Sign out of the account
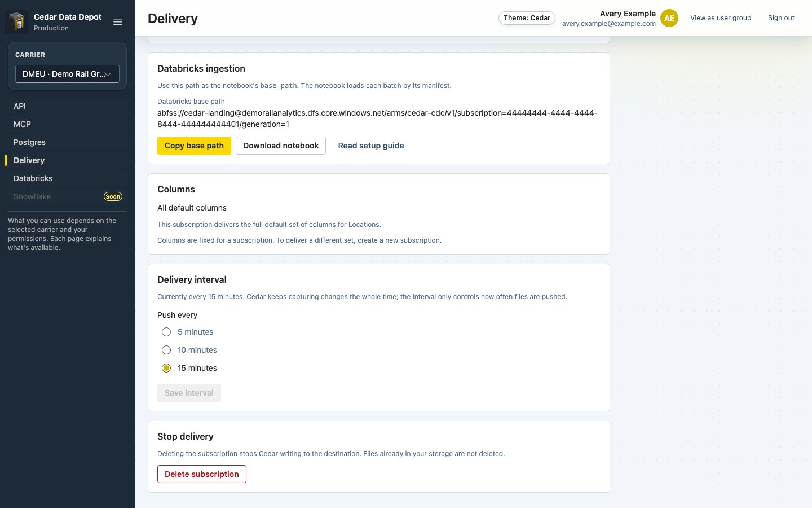The width and height of the screenshot is (812, 508). coord(781,18)
